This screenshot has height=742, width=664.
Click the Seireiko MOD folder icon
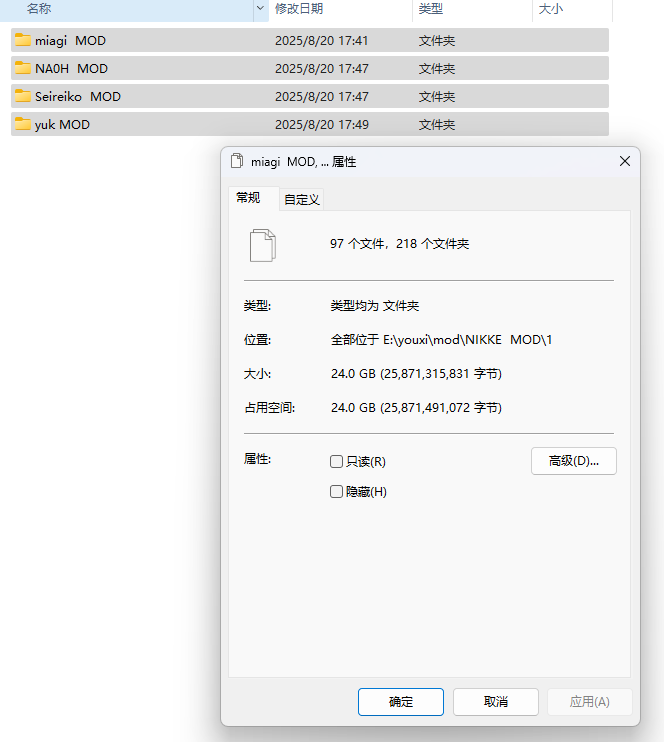point(23,97)
